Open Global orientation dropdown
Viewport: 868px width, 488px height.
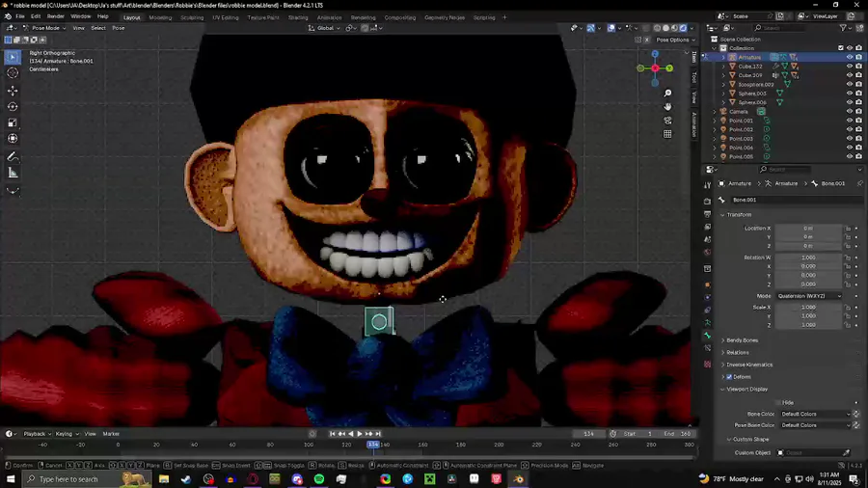(x=324, y=28)
